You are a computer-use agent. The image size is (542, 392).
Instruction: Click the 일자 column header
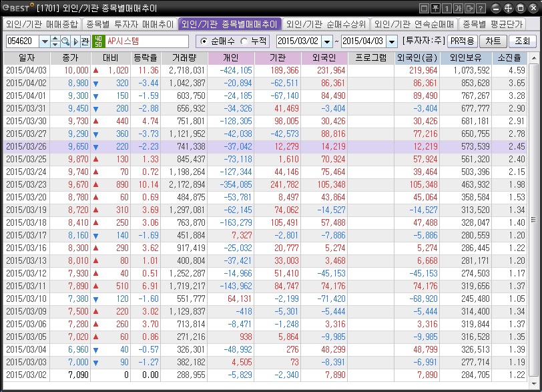(x=27, y=57)
